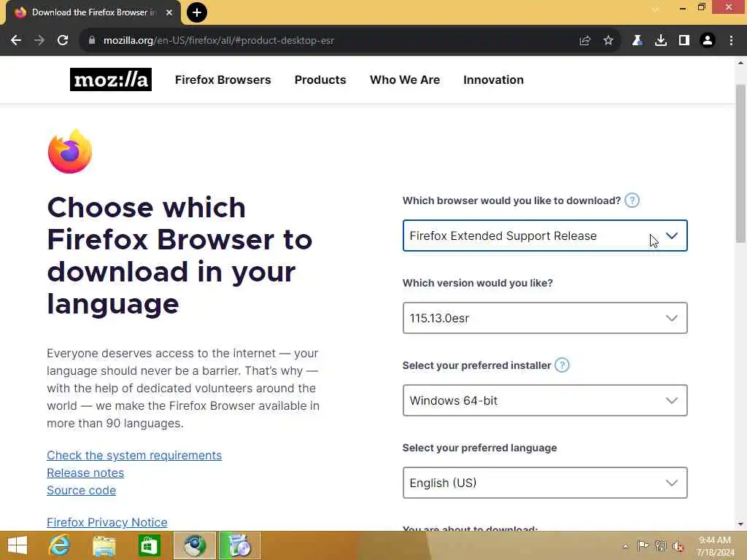This screenshot has height=560, width=747.
Task: Open the network tray icon
Action: point(660,545)
